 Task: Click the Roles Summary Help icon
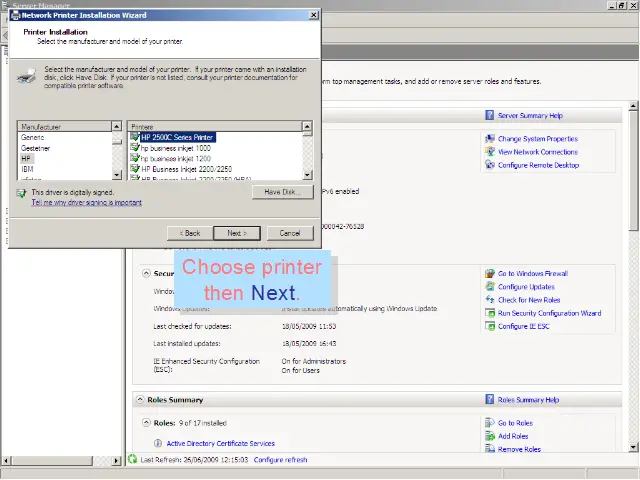490,399
